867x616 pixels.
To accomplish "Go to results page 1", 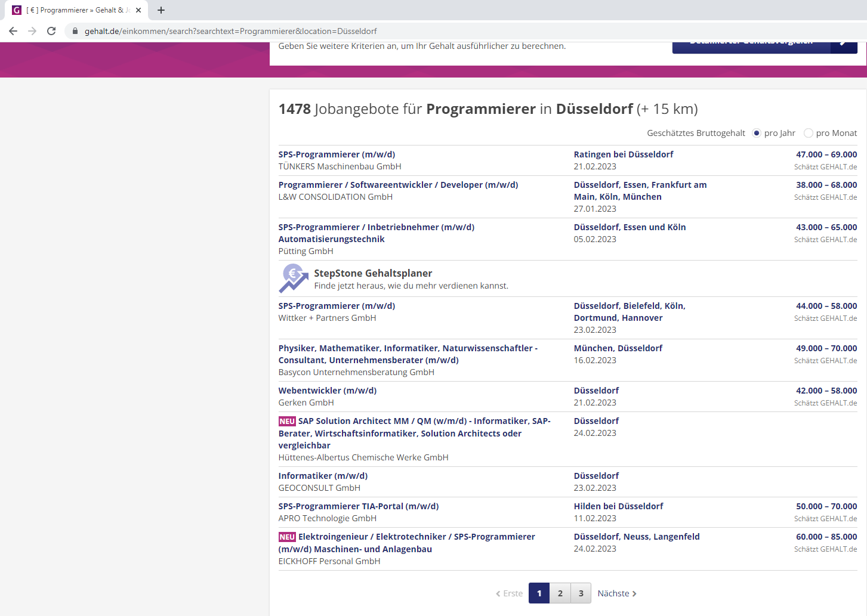I will click(x=539, y=593).
